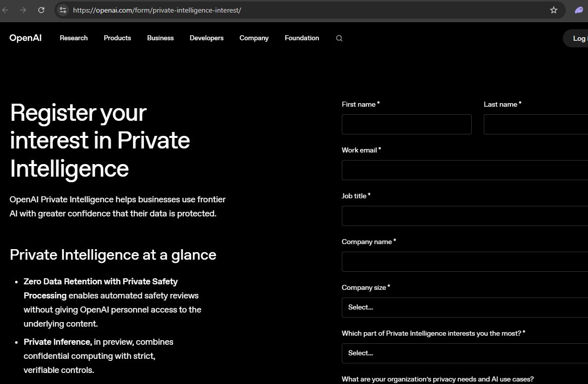The height and width of the screenshot is (384, 588).
Task: Open search with the magnifier icon
Action: coord(339,38)
